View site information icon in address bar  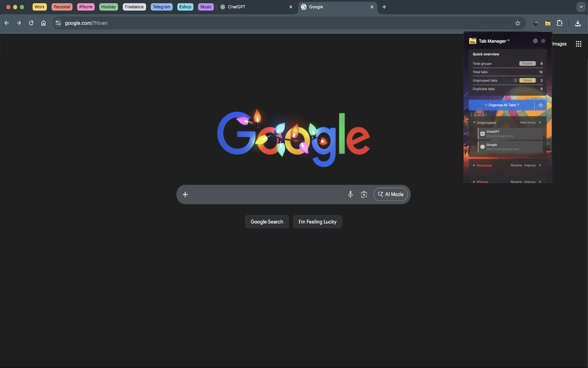point(57,23)
